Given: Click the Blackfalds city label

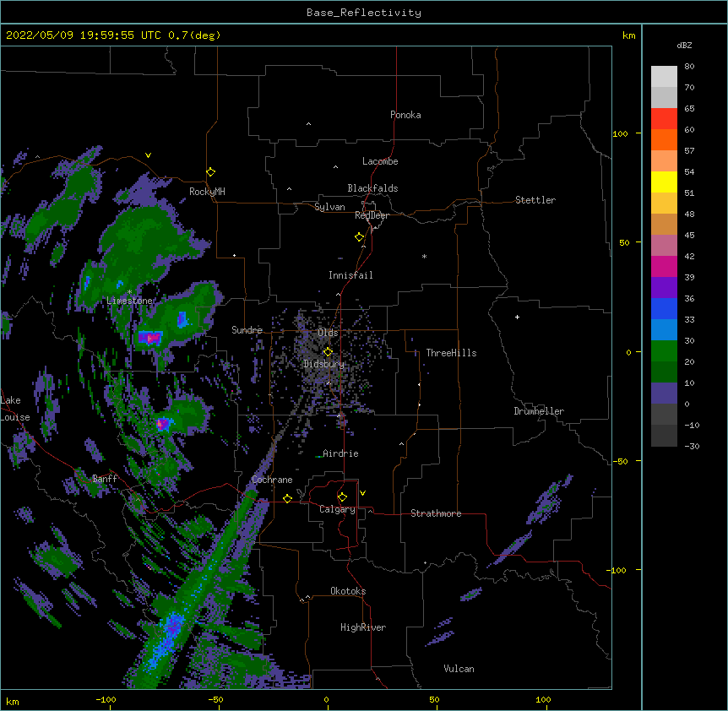Looking at the screenshot, I should point(372,188).
